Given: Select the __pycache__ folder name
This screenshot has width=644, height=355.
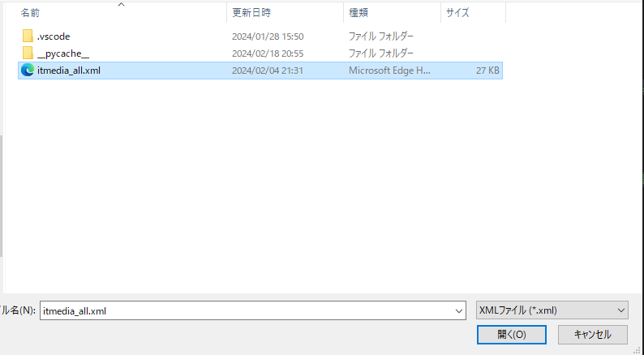Looking at the screenshot, I should coord(63,53).
